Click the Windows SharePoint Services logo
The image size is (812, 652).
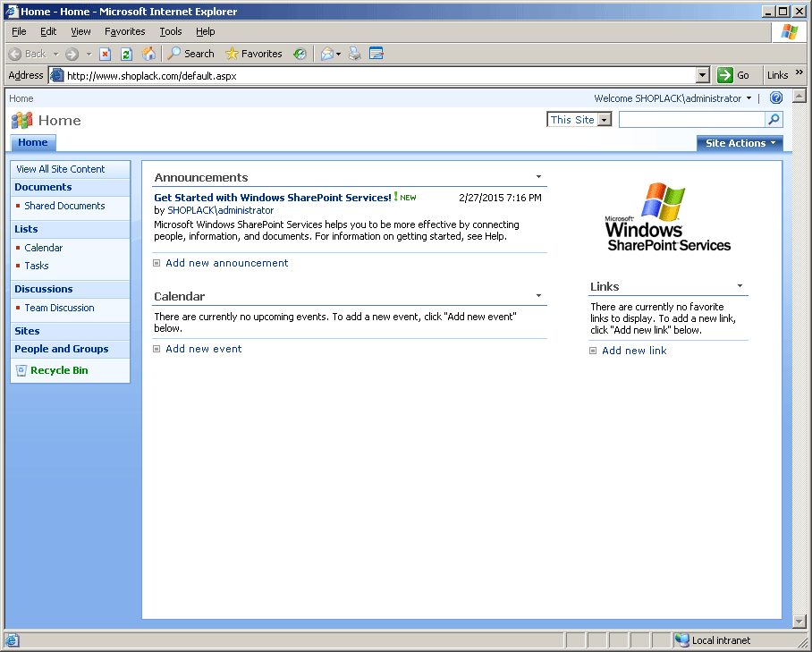point(669,217)
